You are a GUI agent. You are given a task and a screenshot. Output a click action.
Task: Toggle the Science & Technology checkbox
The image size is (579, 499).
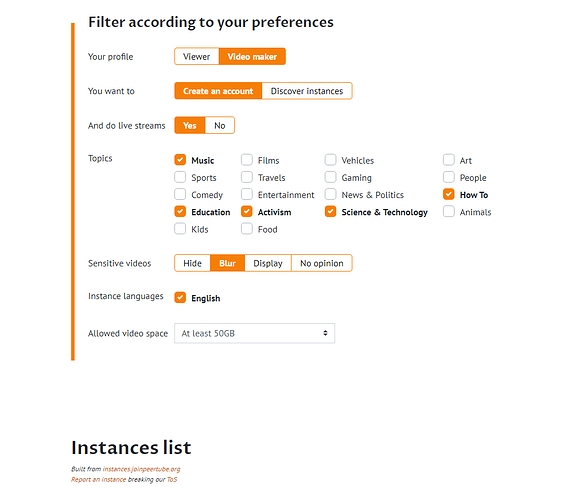point(330,212)
